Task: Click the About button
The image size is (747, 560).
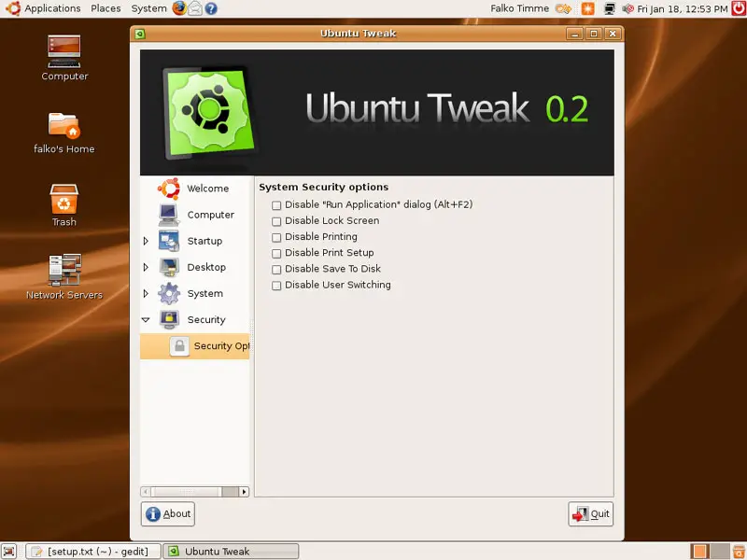Action: coord(168,514)
